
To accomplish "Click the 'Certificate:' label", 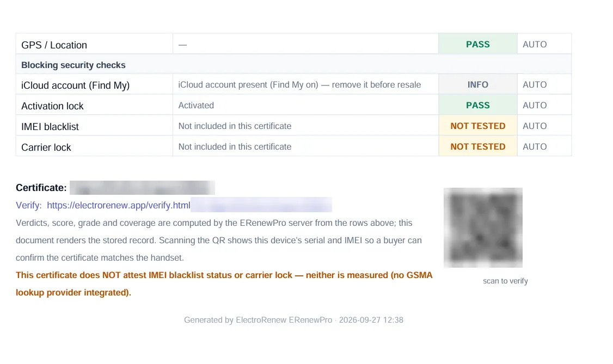I will click(41, 188).
